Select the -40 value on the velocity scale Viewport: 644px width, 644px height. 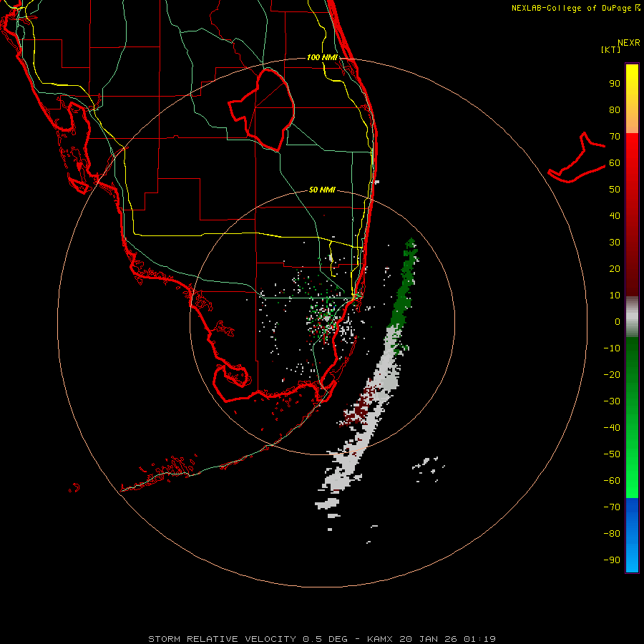click(612, 428)
